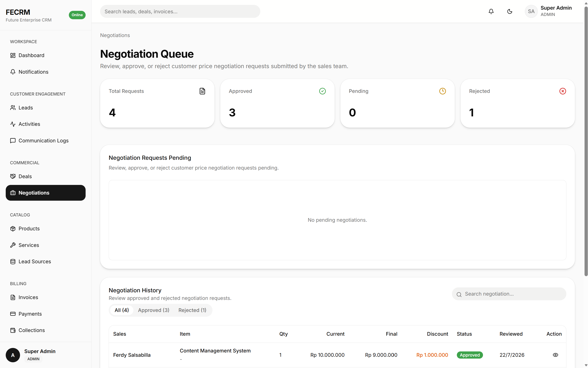
Task: Navigate to Deals
Action: pyautogui.click(x=46, y=176)
